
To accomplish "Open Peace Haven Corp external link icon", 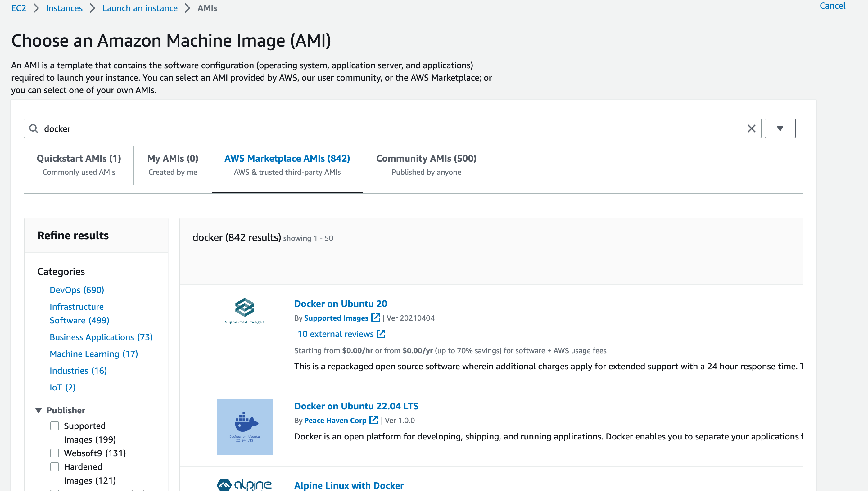I will pyautogui.click(x=373, y=420).
